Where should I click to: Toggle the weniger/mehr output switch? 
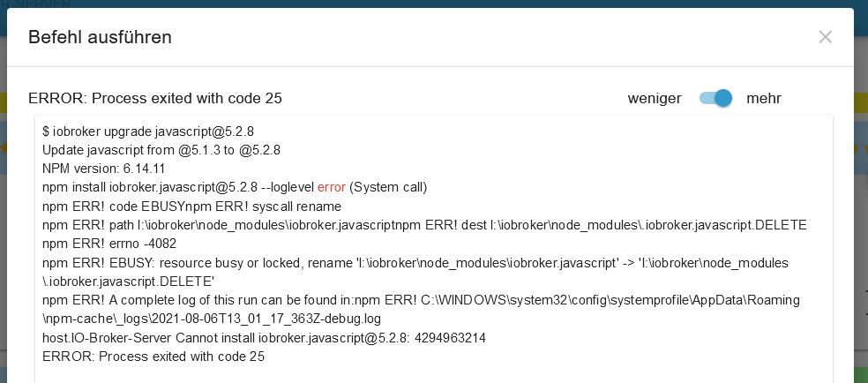[715, 98]
